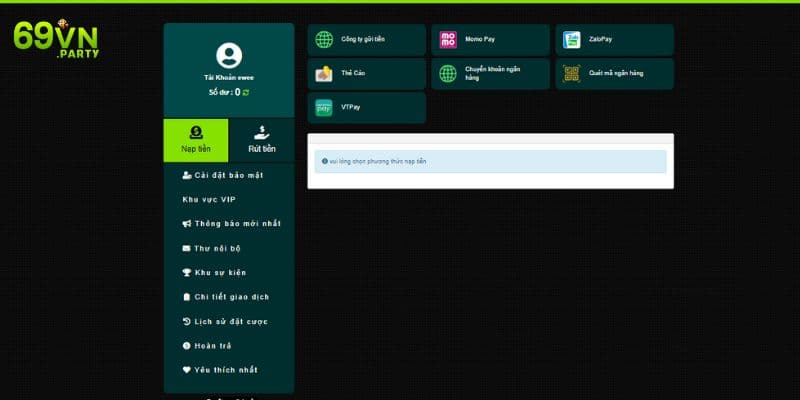Select the QR code scan icon

tap(571, 73)
